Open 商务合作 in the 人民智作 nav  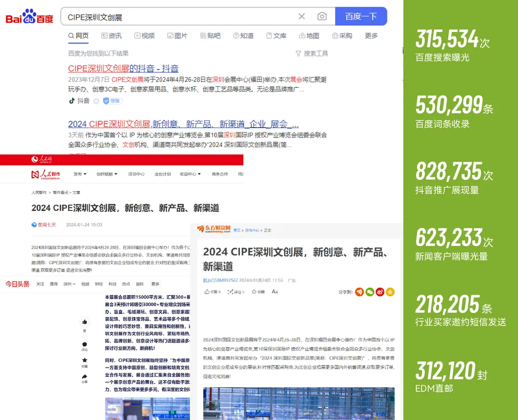click(x=220, y=174)
